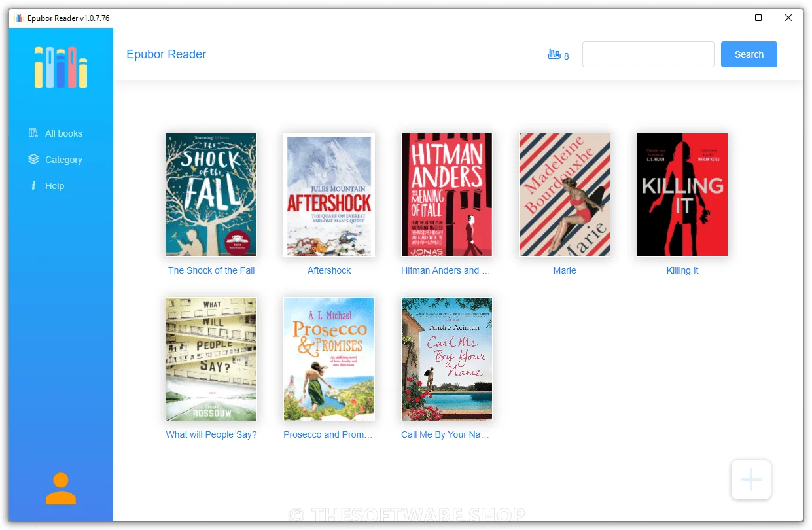Open the Hitman Anders book cover
The image size is (812, 530).
coord(447,195)
